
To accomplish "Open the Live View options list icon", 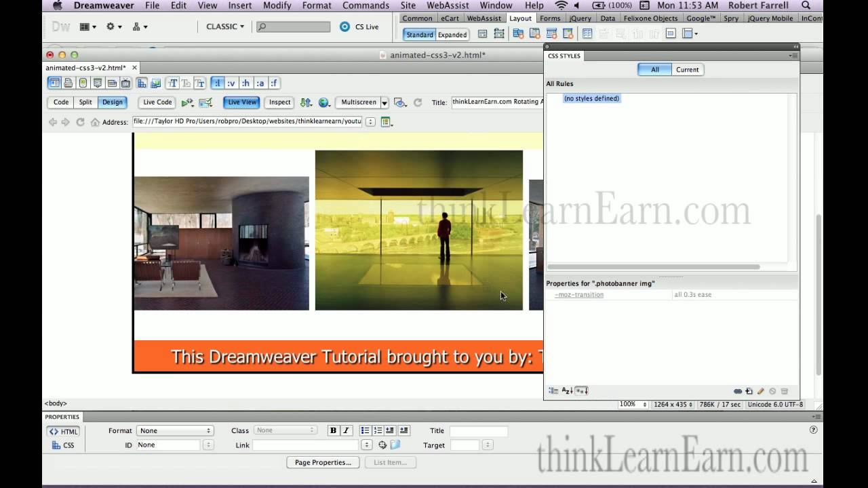I will tap(387, 122).
